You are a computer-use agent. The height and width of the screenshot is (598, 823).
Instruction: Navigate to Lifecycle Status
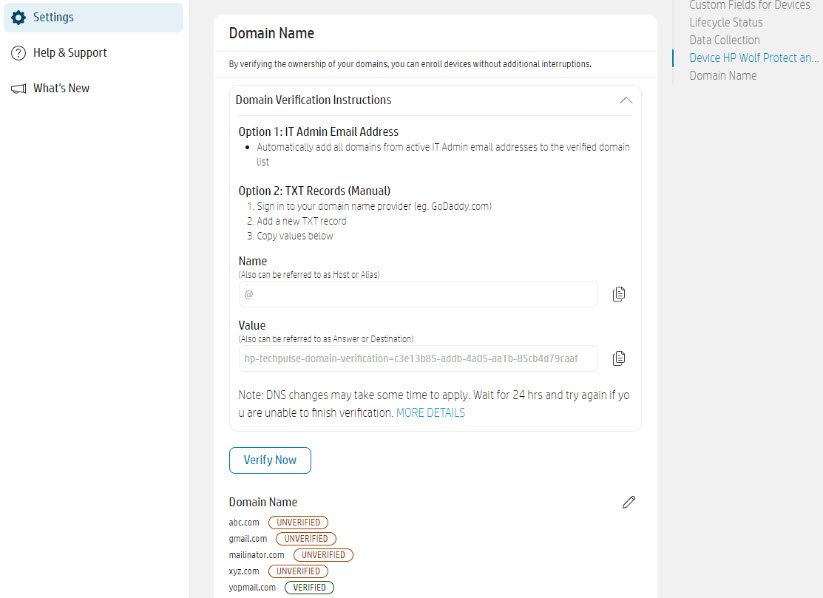coord(726,22)
